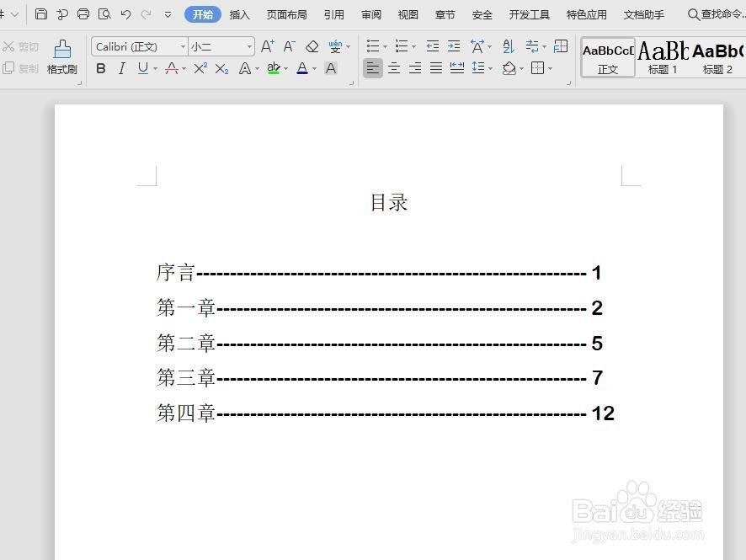The image size is (746, 560).
Task: Expand highlight color dropdown arrow
Action: pyautogui.click(x=286, y=69)
